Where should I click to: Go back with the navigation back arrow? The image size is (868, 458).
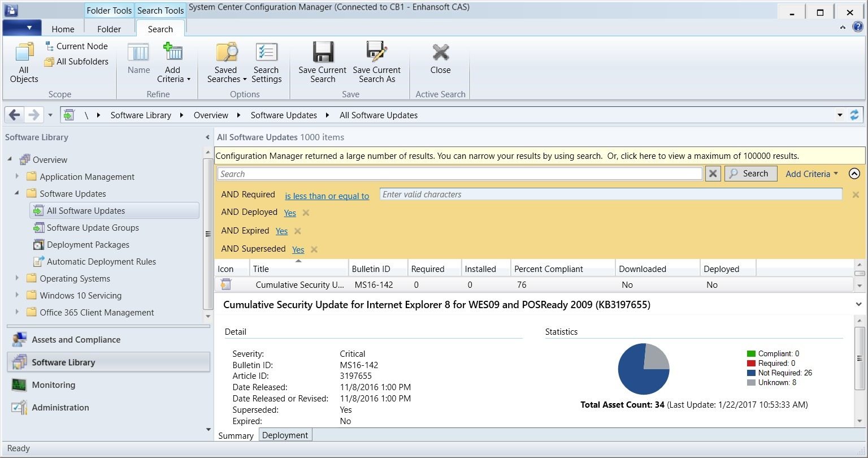(15, 115)
